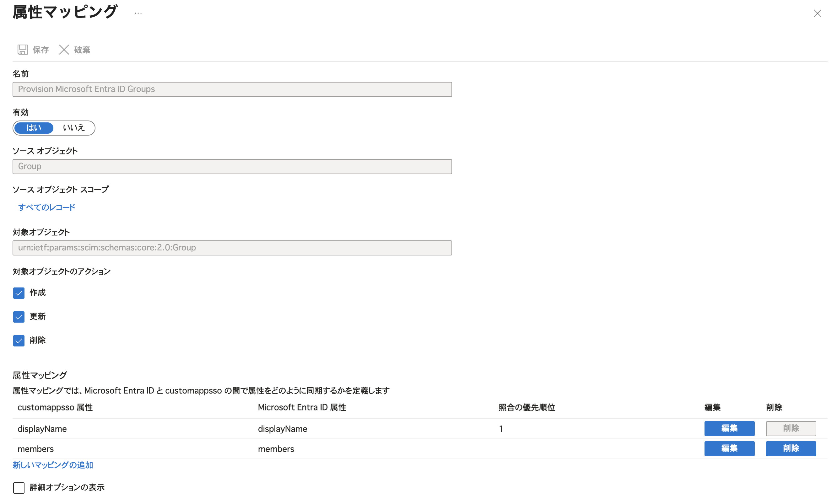The width and height of the screenshot is (837, 504).
Task: Uncheck the 削除 (delete) action checkbox
Action: click(19, 340)
